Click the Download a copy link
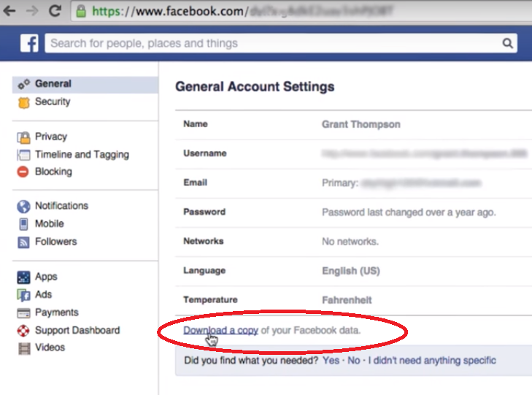The height and width of the screenshot is (395, 532). pos(221,330)
